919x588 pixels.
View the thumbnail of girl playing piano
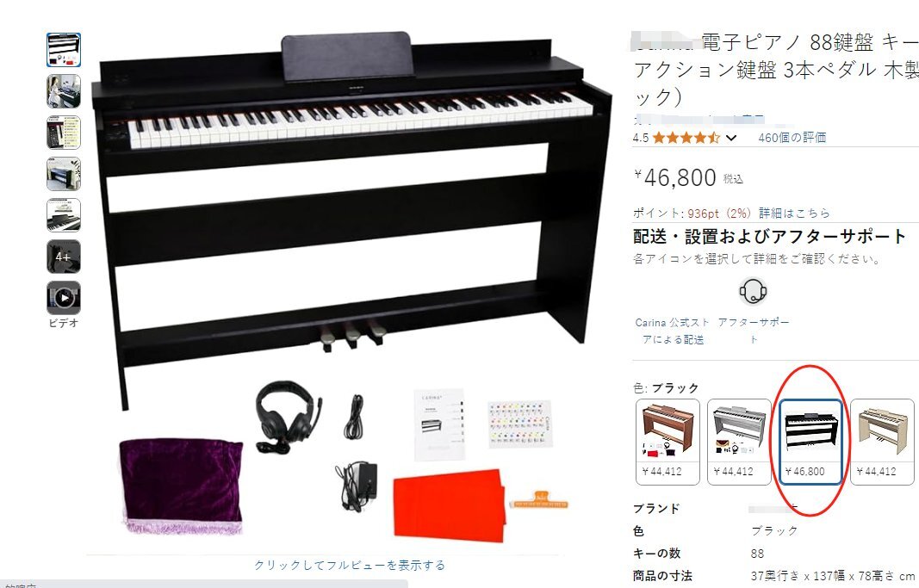click(x=63, y=91)
